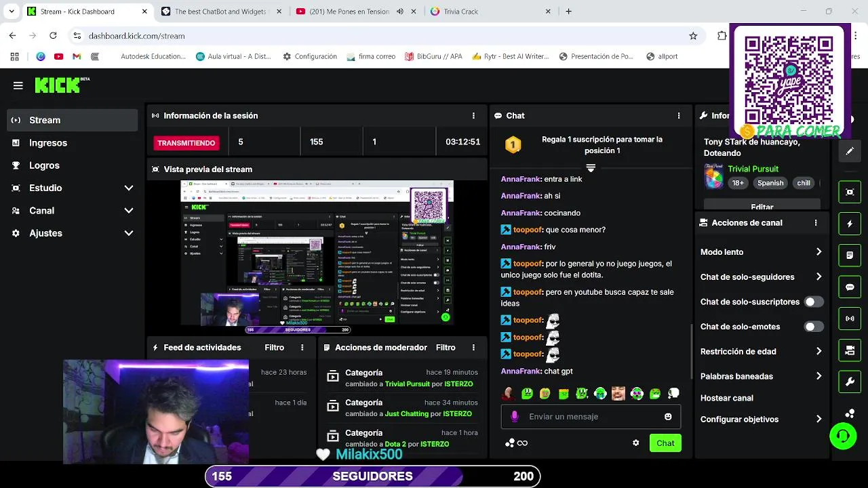Open Chat de solo-seguidores options arrow
This screenshot has height=488, width=868.
pyautogui.click(x=818, y=277)
